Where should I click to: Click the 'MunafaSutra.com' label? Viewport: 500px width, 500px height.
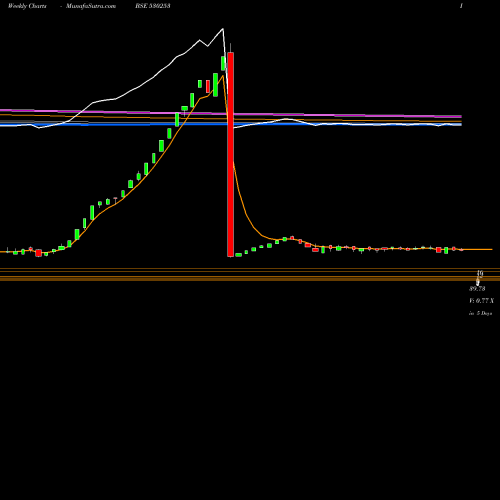coord(91,6)
